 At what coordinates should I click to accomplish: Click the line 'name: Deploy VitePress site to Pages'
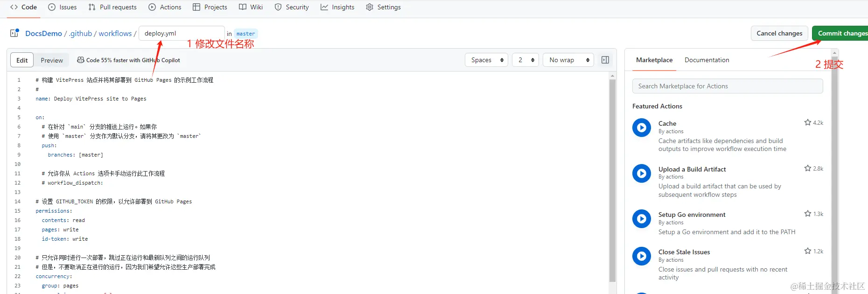click(x=91, y=99)
